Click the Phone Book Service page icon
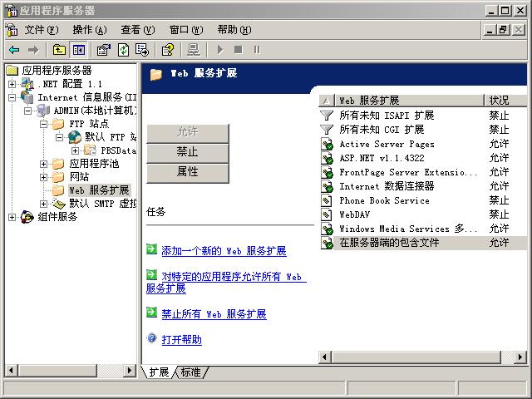 pos(327,200)
